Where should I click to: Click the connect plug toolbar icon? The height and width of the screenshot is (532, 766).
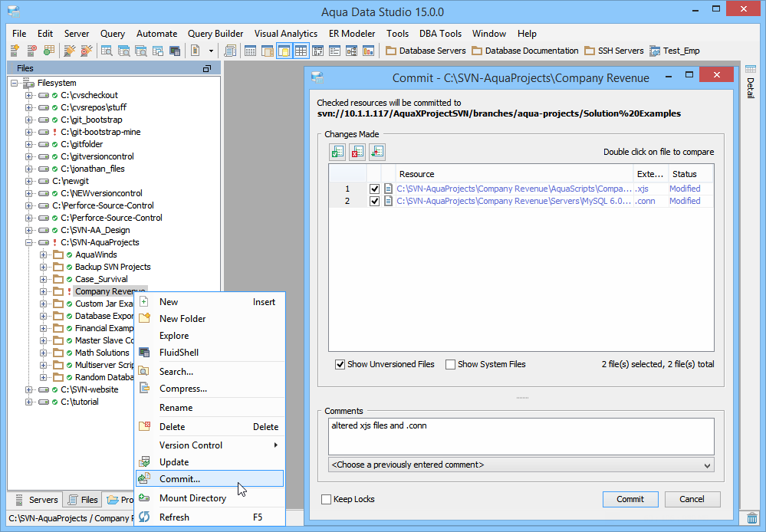(x=70, y=51)
